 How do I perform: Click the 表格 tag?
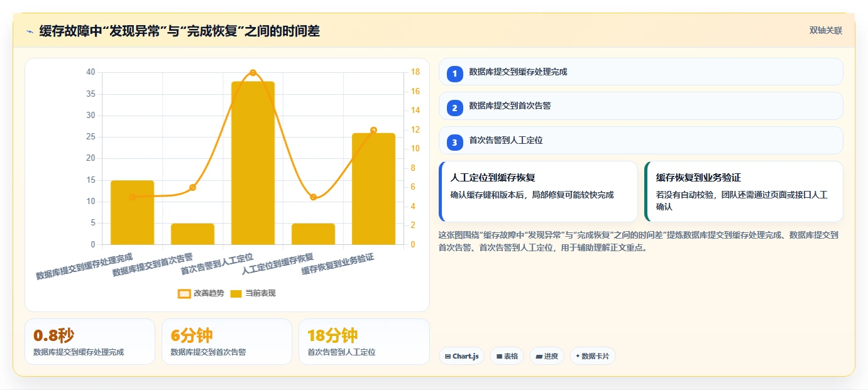[507, 356]
